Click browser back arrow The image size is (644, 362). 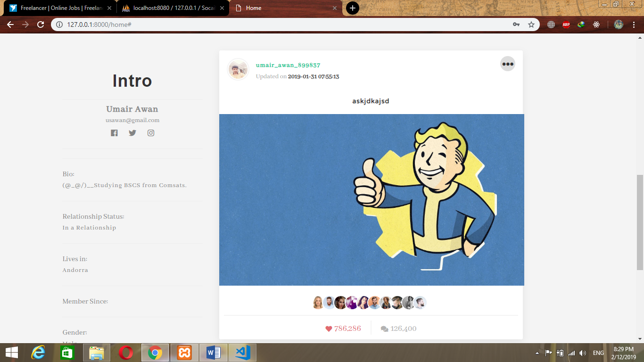(10, 25)
